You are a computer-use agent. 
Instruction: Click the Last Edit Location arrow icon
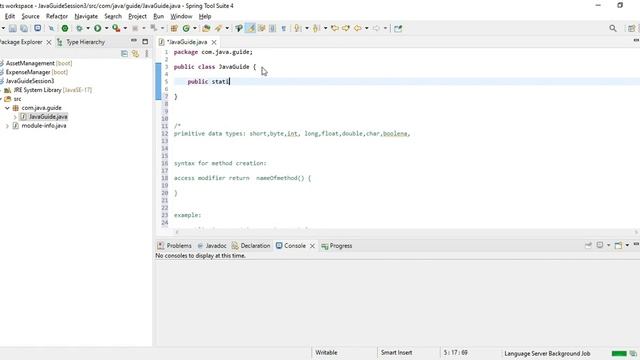pyautogui.click(x=335, y=28)
